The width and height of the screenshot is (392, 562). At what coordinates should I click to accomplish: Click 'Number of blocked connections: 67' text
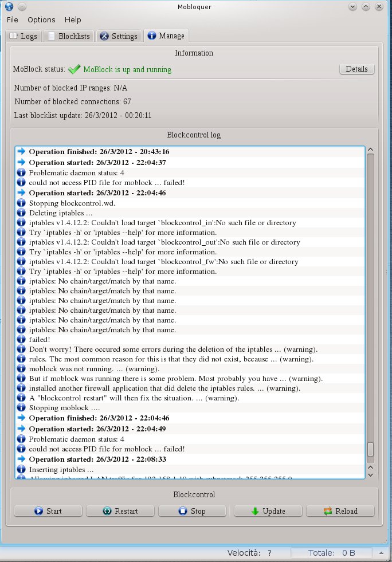pyautogui.click(x=72, y=101)
